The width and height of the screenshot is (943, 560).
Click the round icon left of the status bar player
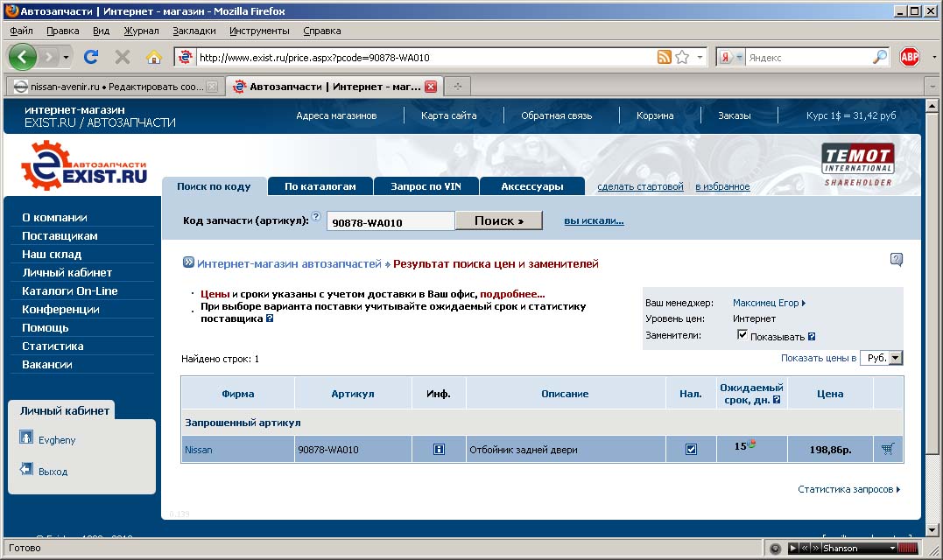[x=775, y=548]
